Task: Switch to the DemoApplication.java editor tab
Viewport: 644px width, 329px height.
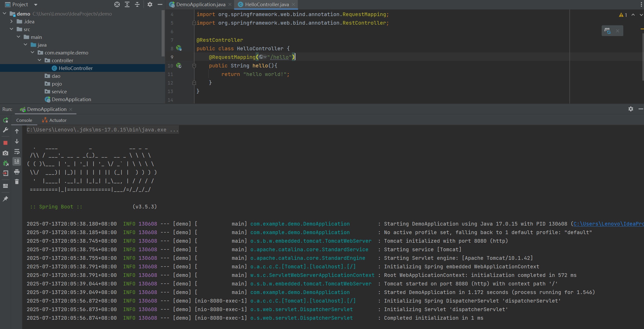Action: [x=201, y=4]
